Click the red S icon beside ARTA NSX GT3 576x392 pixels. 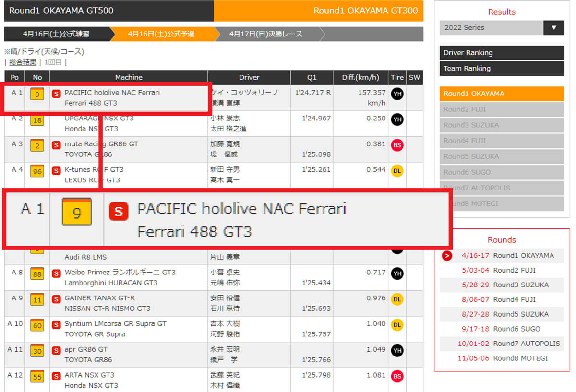(56, 376)
